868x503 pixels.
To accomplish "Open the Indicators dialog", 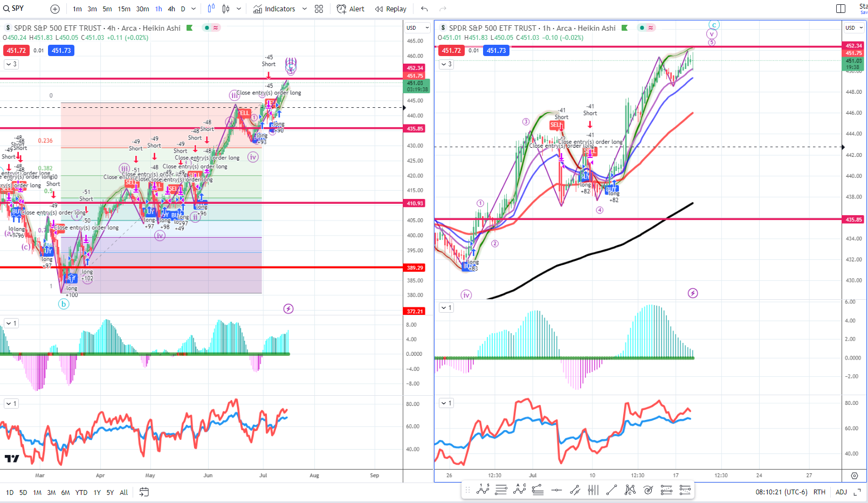I will point(274,9).
